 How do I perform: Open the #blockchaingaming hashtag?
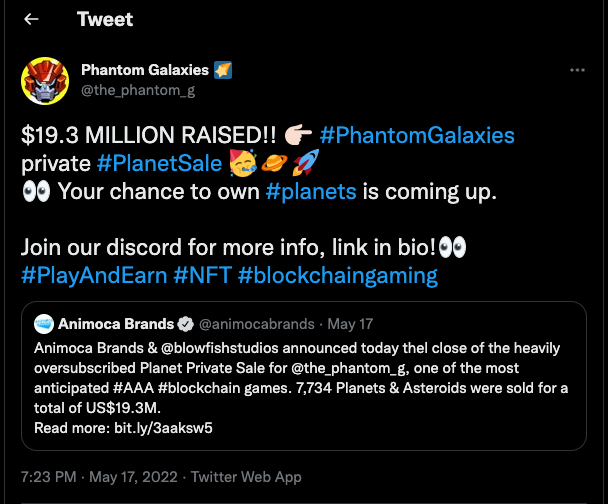pos(338,275)
